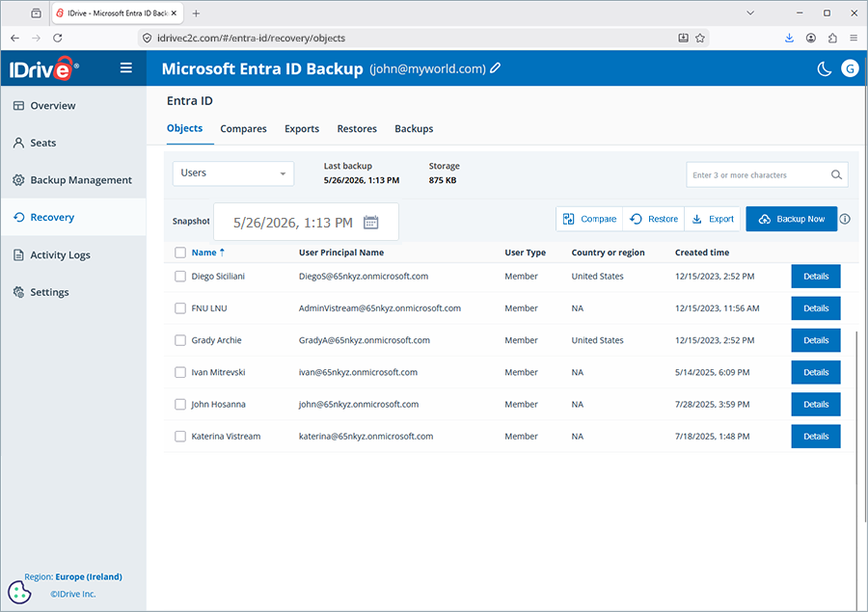Image resolution: width=868 pixels, height=612 pixels.
Task: Open Seats in sidebar
Action: (x=73, y=143)
